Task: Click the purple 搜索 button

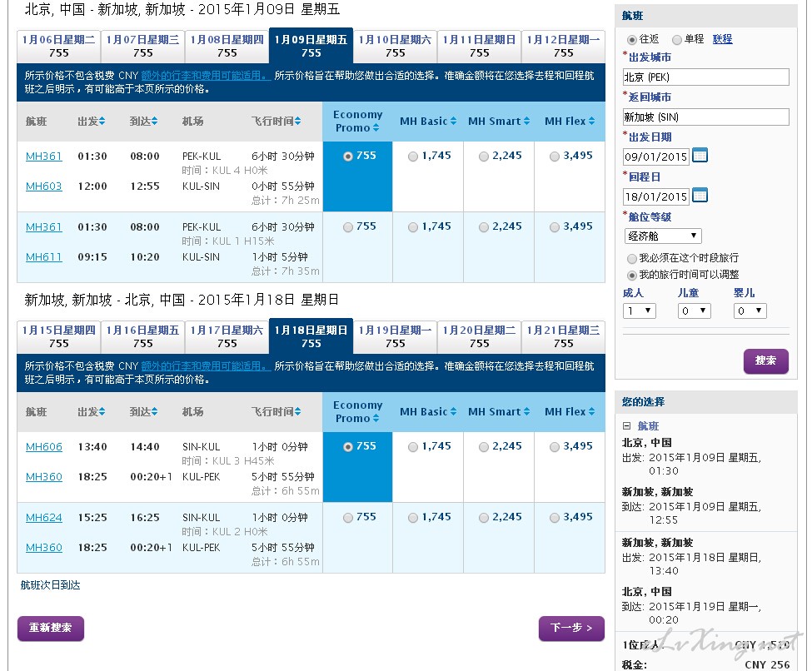Action: point(765,360)
